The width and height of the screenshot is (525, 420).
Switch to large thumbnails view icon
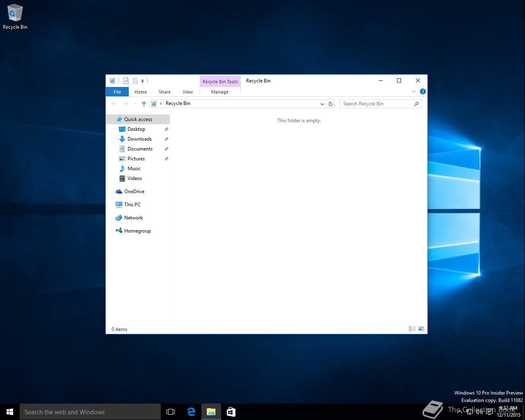point(421,329)
